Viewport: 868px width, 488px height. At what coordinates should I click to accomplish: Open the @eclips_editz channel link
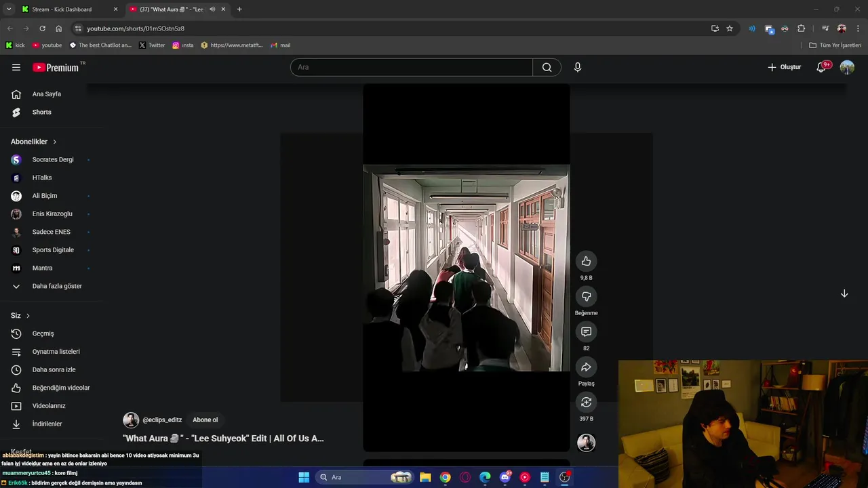[162, 420]
